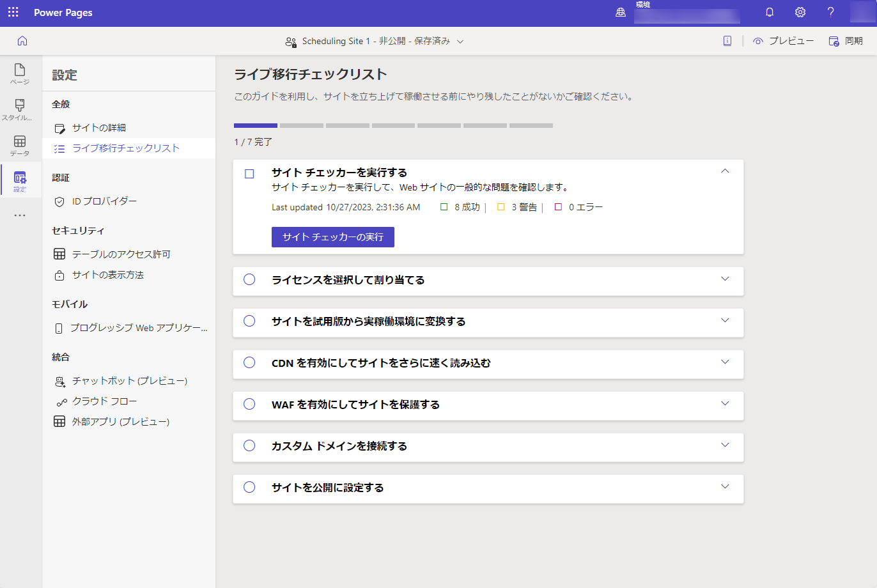The width and height of the screenshot is (877, 588).
Task: Mark ライセンスを選択して割り当てる as done
Action: pyautogui.click(x=249, y=279)
